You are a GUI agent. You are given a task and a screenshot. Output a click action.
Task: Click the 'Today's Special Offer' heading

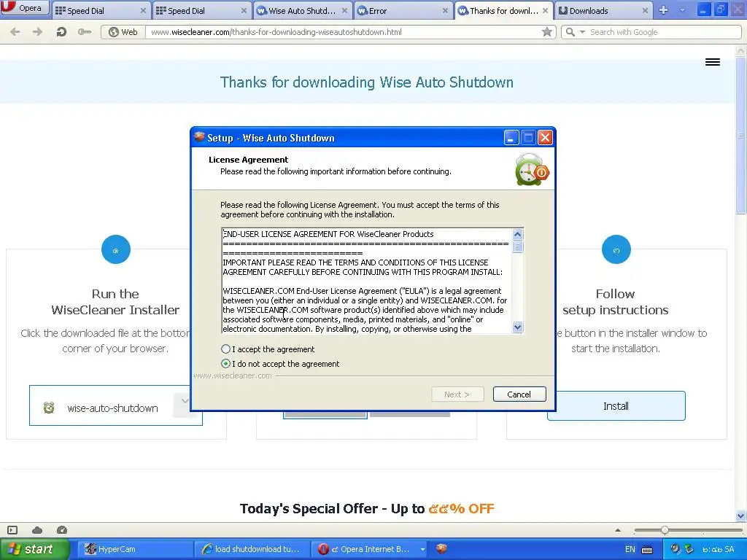click(x=367, y=508)
